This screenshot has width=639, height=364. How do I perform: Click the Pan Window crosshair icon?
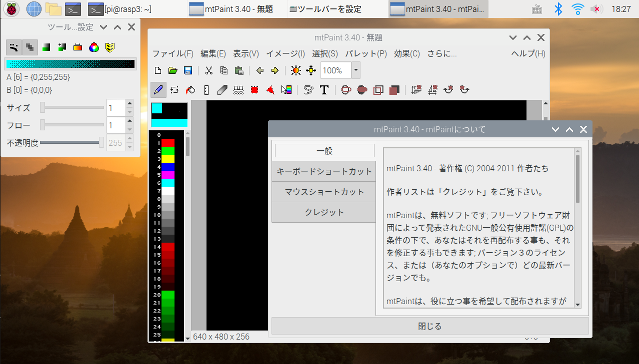point(311,70)
